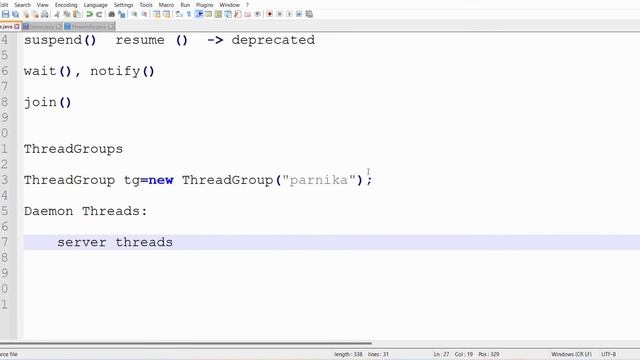Click the 'Ln : 27' status bar entry
Viewport: 640px width, 360px height.
click(441, 354)
